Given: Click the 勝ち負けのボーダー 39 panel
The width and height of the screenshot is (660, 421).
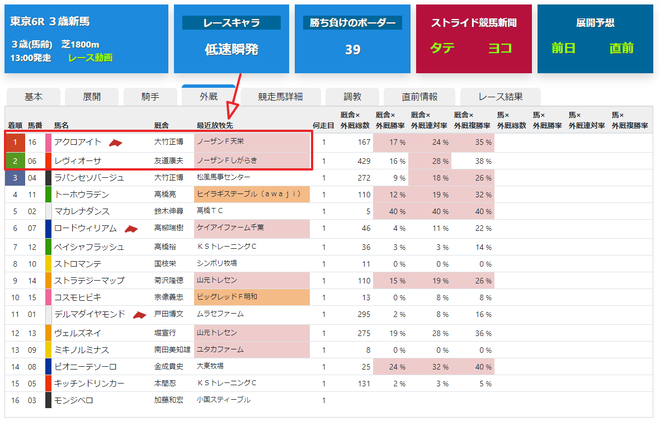Looking at the screenshot, I should [353, 39].
